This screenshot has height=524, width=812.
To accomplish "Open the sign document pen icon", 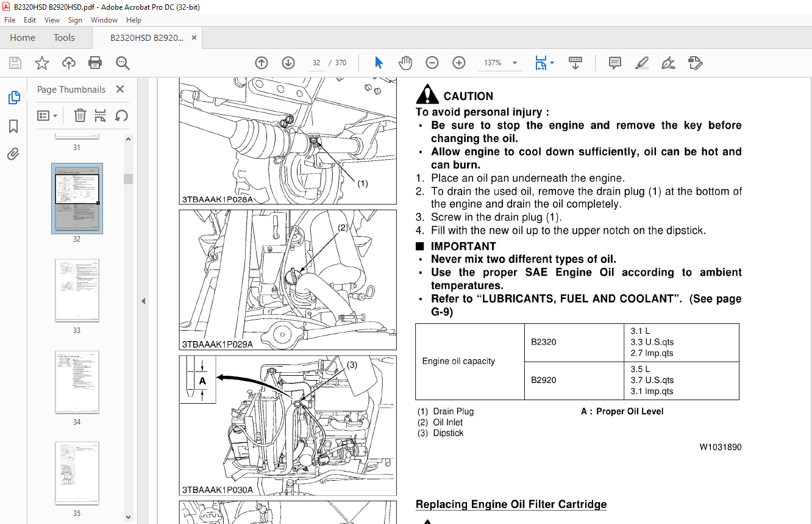I will pos(668,63).
